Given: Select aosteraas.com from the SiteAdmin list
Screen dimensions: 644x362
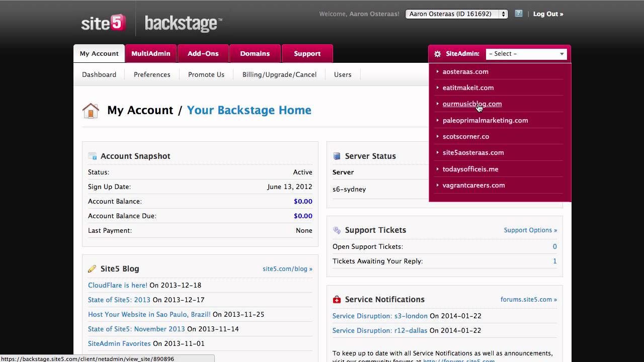Looking at the screenshot, I should tap(465, 71).
